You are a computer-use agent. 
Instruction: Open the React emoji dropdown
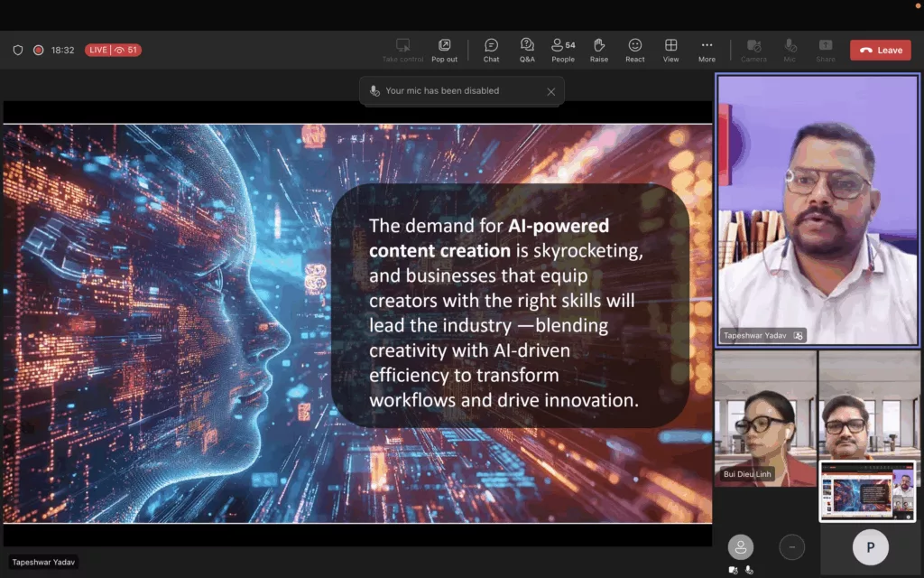635,50
